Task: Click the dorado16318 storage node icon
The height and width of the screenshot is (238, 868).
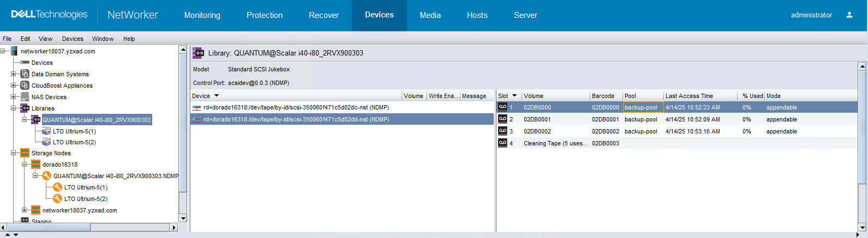Action: point(35,164)
